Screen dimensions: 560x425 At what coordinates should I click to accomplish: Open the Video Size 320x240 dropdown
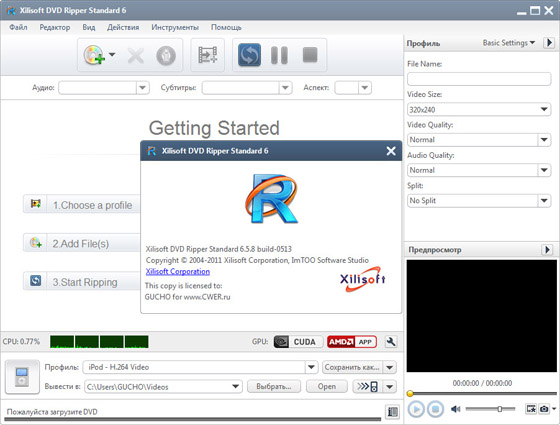coord(479,109)
